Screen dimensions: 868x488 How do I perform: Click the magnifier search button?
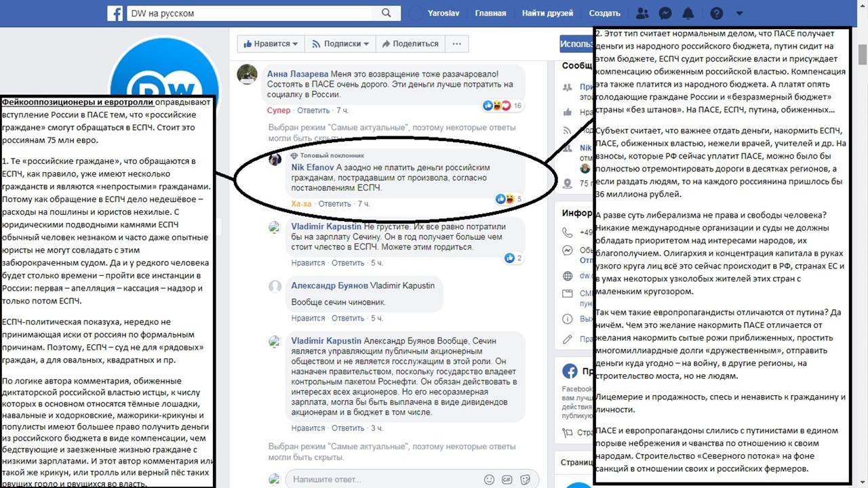pos(386,13)
